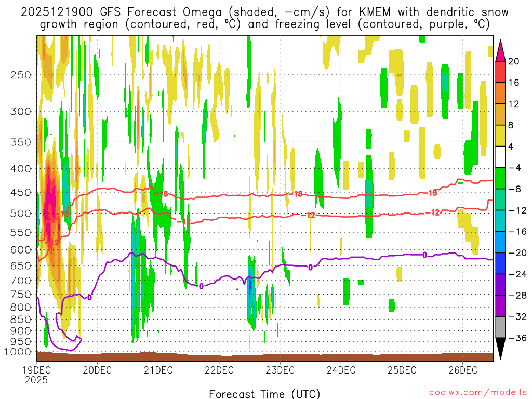Click the pink top arrow of the colorbar
The height and width of the screenshot is (399, 532).
pyautogui.click(x=500, y=50)
